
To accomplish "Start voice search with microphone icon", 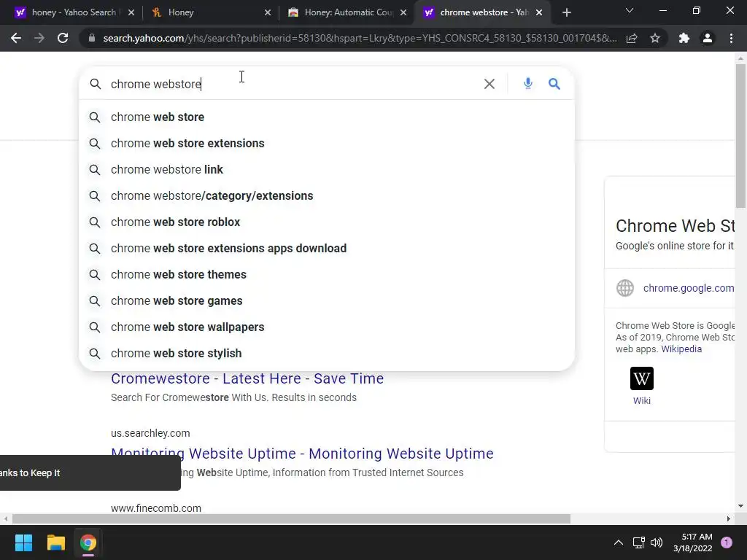I will 528,84.
